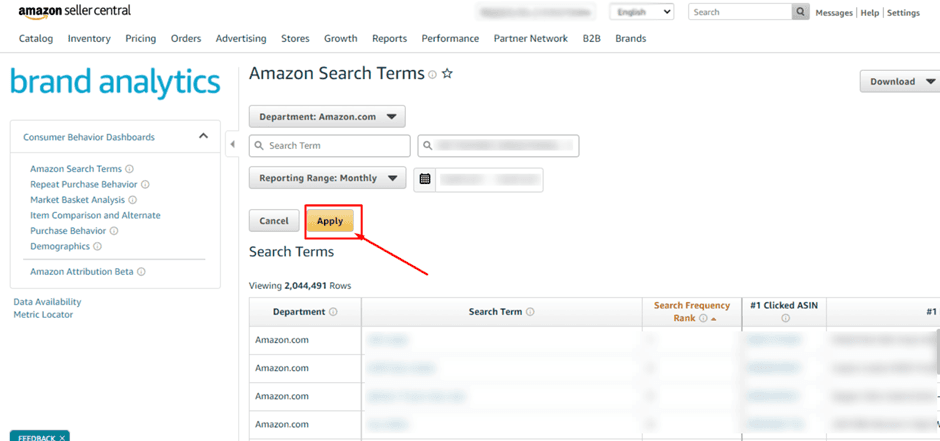Click the Viewing 2,044,491 Rows text
Viewport: 940px width, 441px height.
pyautogui.click(x=300, y=286)
